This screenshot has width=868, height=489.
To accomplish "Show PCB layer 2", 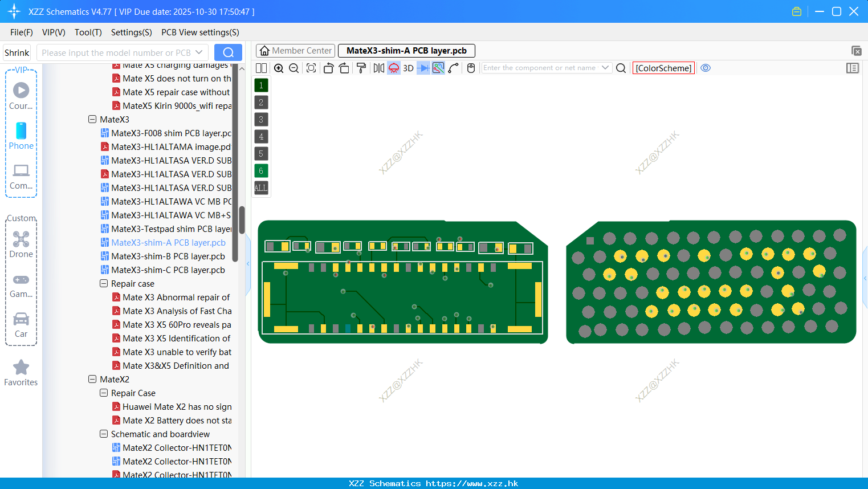I will tap(261, 103).
